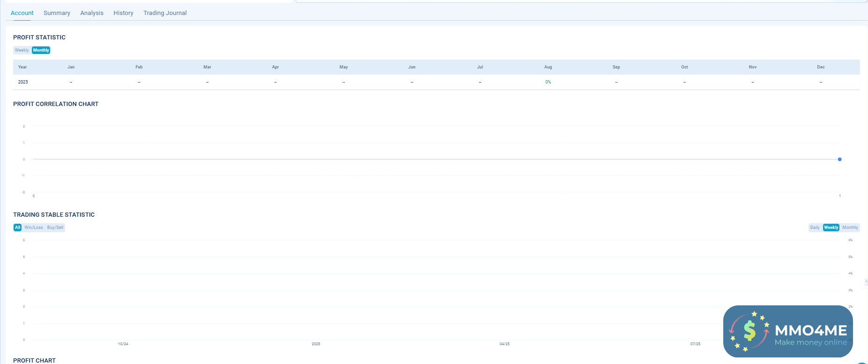Set Trading Stable Statistic to Daily
This screenshot has width=868, height=364.
pos(815,227)
